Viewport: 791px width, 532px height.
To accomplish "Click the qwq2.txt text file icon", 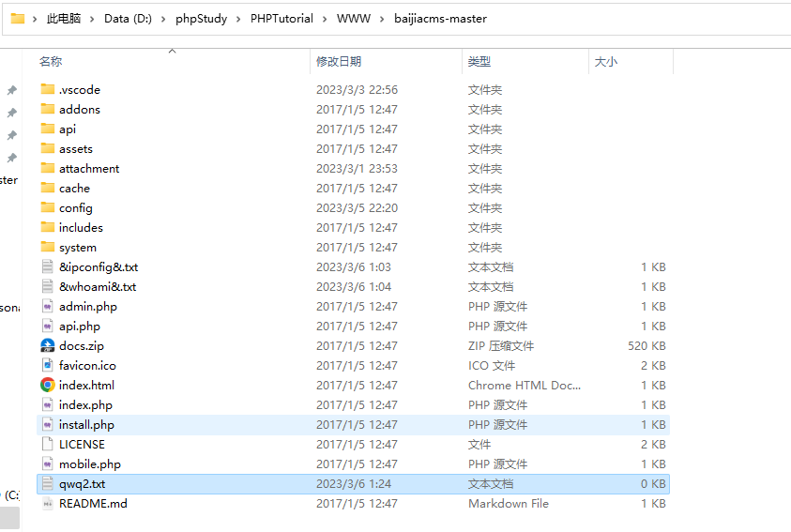I will (48, 483).
